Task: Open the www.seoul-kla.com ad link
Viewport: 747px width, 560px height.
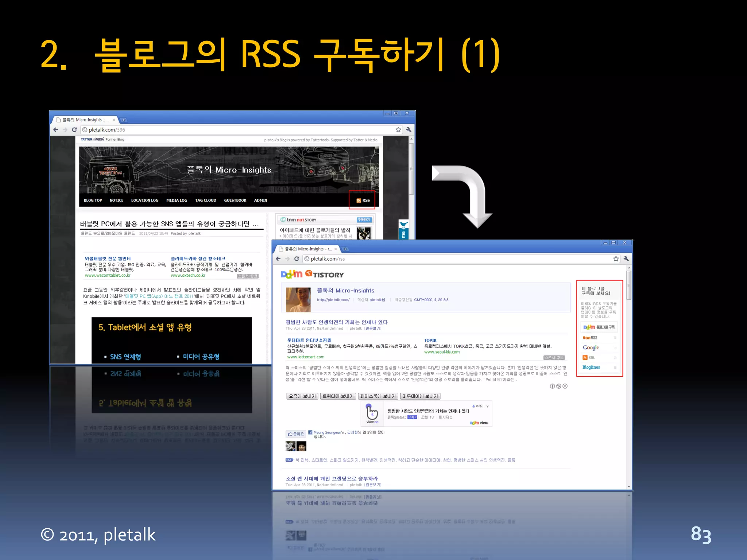Action: pyautogui.click(x=442, y=352)
